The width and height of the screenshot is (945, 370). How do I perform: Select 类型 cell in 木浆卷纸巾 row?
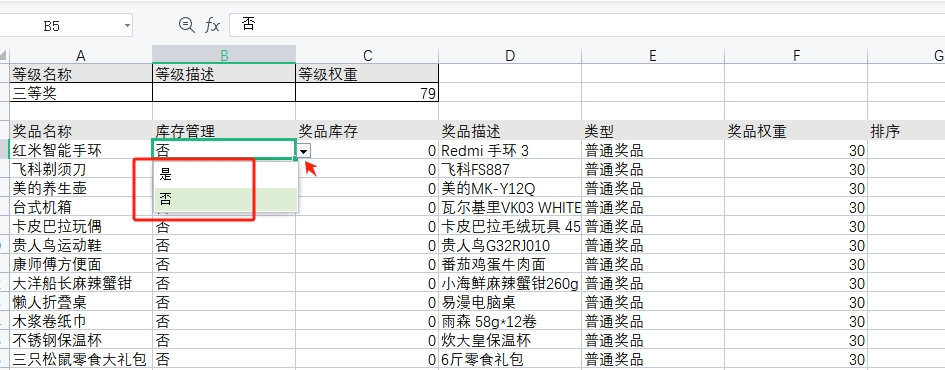(x=653, y=321)
